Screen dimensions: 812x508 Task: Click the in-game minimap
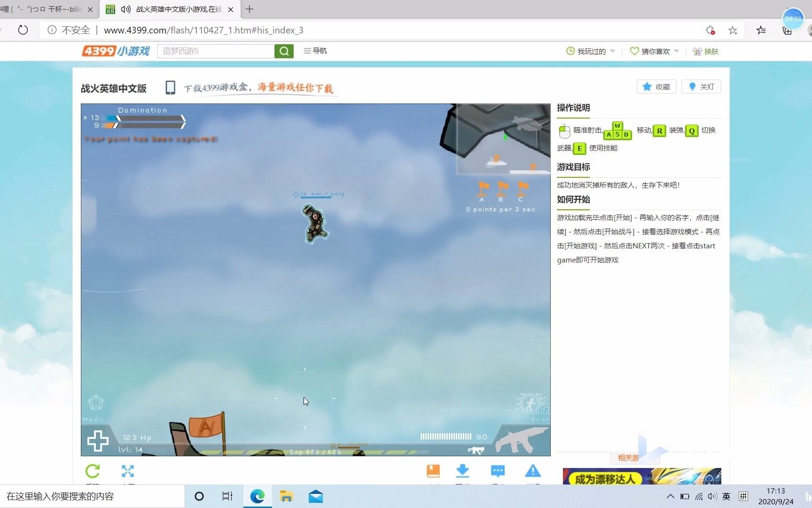click(503, 139)
